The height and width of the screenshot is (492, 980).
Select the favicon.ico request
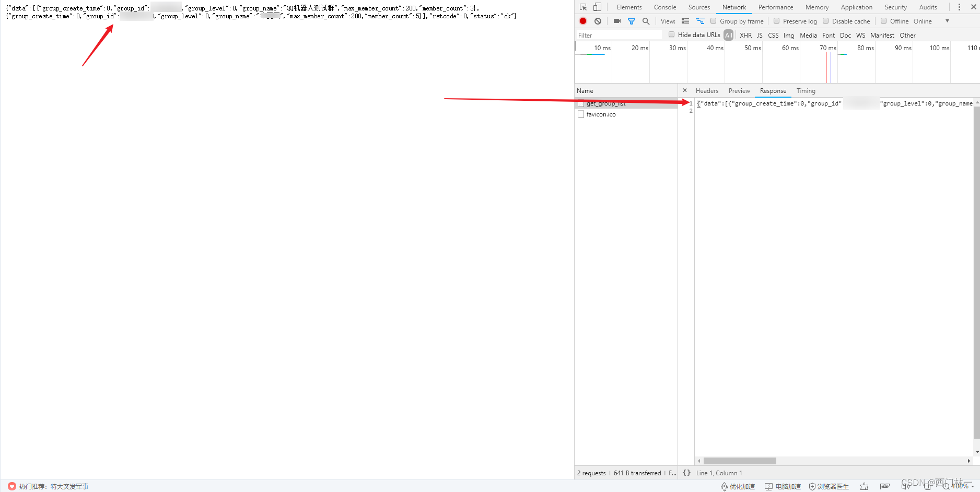tap(601, 114)
